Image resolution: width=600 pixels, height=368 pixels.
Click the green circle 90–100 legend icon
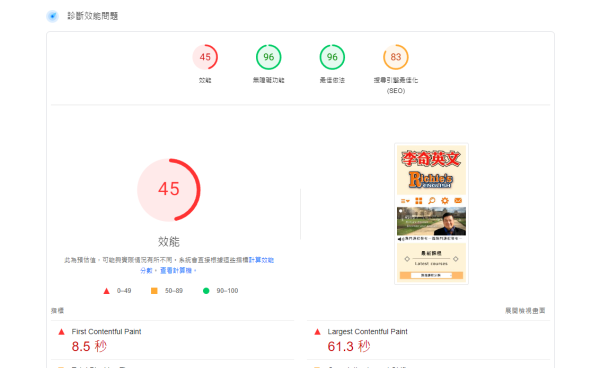tap(206, 291)
